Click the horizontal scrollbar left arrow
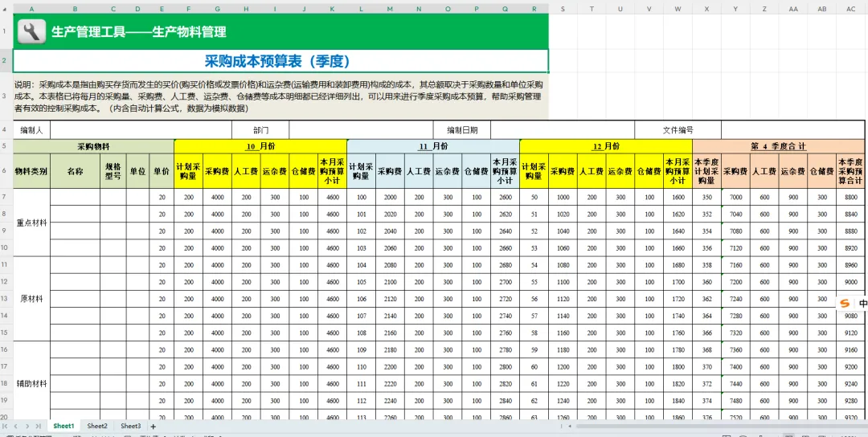This screenshot has width=868, height=437. tap(569, 426)
